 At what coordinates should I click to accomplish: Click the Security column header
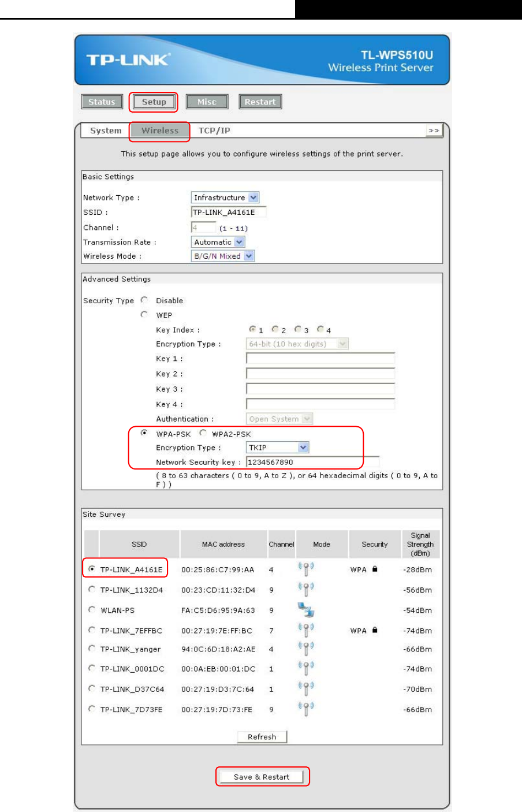pos(375,544)
